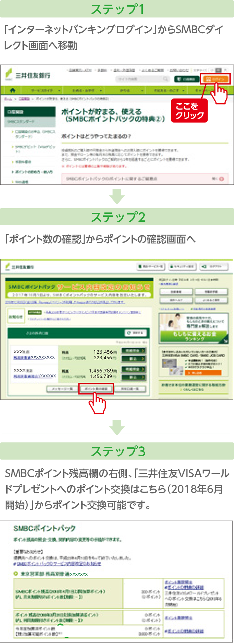Viewport: 234px width, 644px height.
Task: Click the account link under XXXX支店
Action: 35,376
